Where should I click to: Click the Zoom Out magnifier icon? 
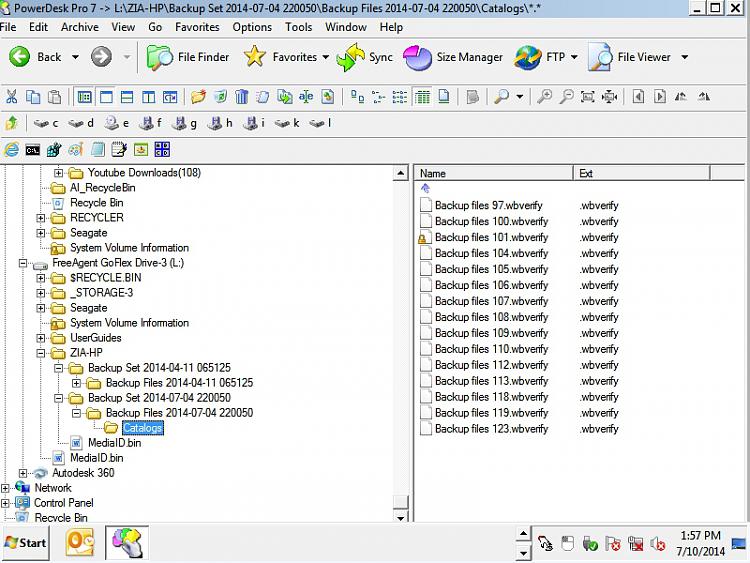coord(566,97)
